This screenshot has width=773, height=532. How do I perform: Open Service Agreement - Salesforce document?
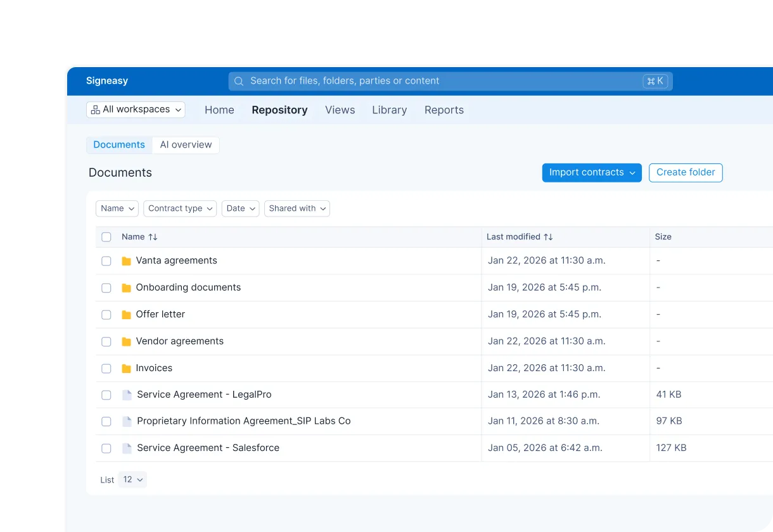208,447
